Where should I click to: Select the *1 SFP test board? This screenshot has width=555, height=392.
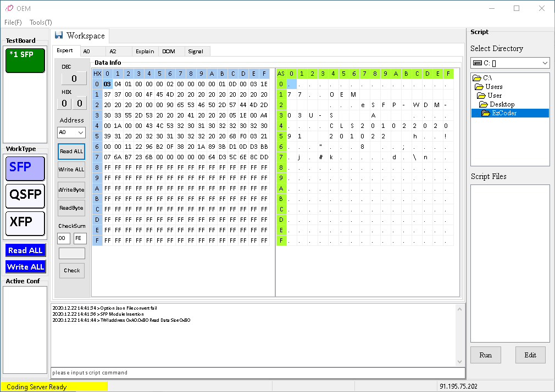[x=25, y=60]
